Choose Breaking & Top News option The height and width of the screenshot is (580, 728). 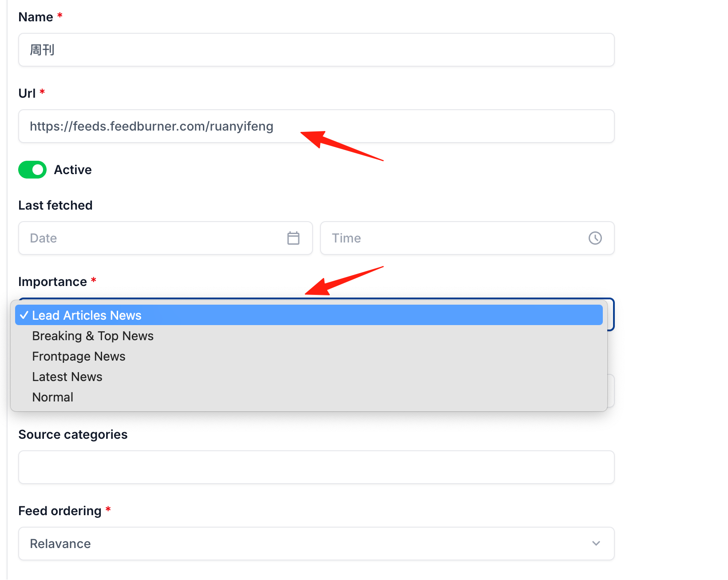pos(309,336)
